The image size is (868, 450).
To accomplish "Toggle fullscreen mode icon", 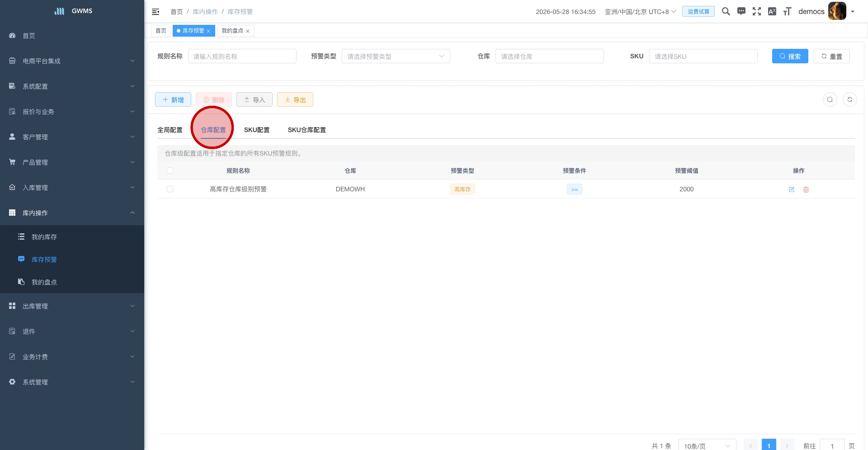I will coord(757,11).
